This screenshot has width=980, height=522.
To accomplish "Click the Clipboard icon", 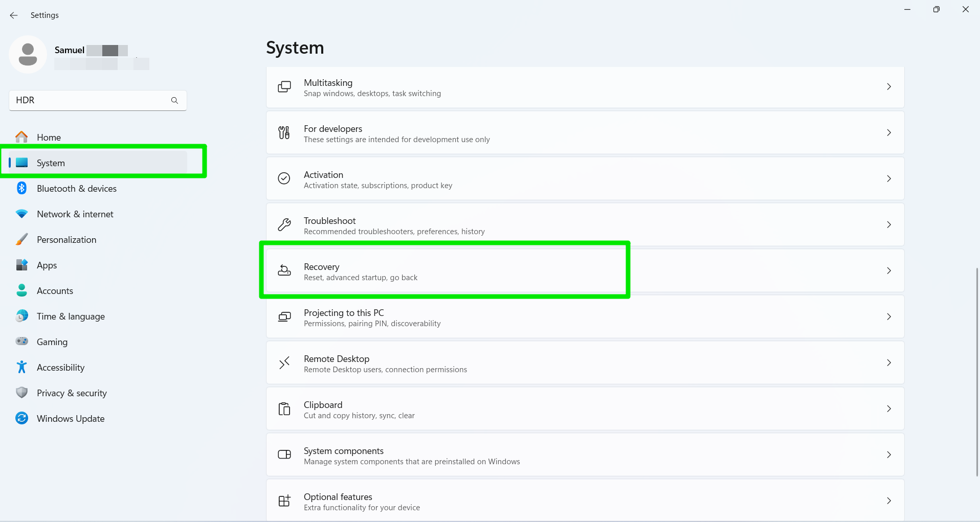I will pos(284,408).
